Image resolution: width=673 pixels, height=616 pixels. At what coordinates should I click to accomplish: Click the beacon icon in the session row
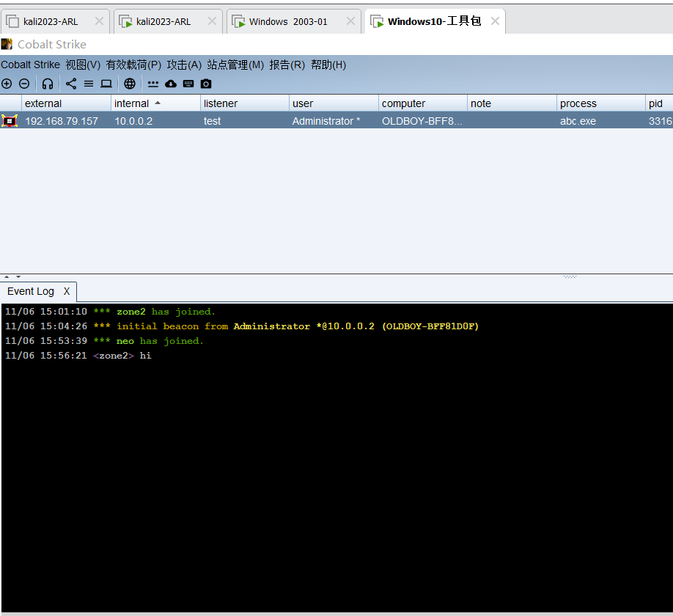coord(10,121)
